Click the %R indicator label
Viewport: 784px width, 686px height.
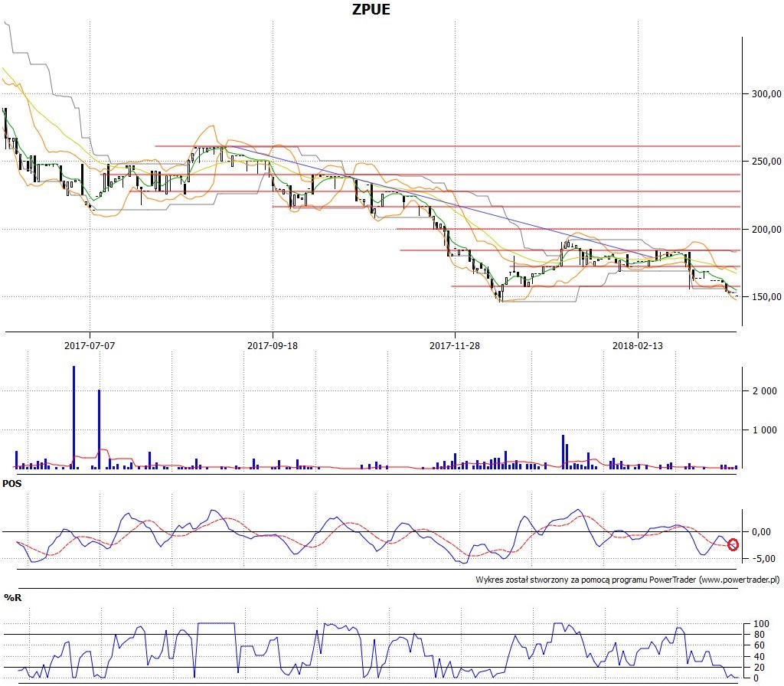pyautogui.click(x=12, y=597)
